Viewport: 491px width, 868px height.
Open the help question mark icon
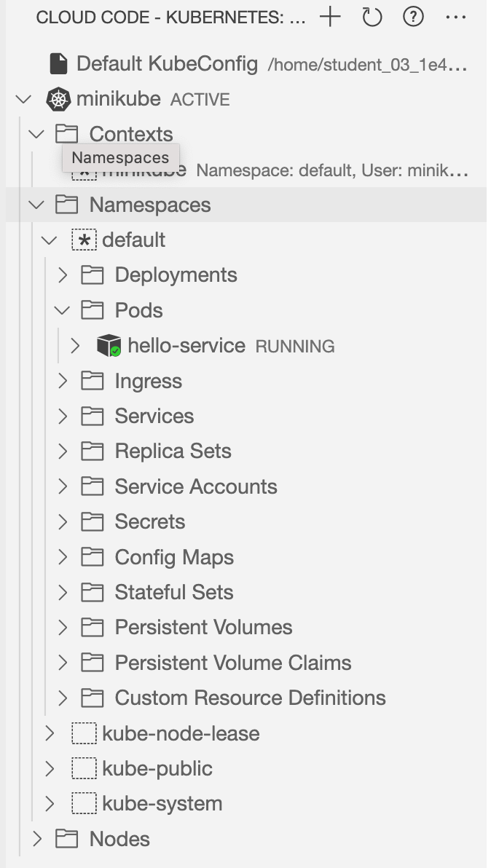click(x=413, y=17)
